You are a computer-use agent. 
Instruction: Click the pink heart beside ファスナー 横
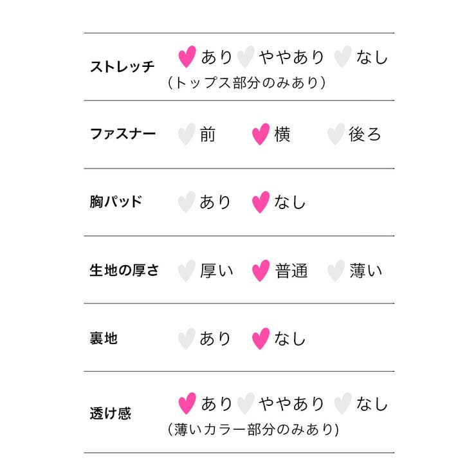pyautogui.click(x=261, y=134)
